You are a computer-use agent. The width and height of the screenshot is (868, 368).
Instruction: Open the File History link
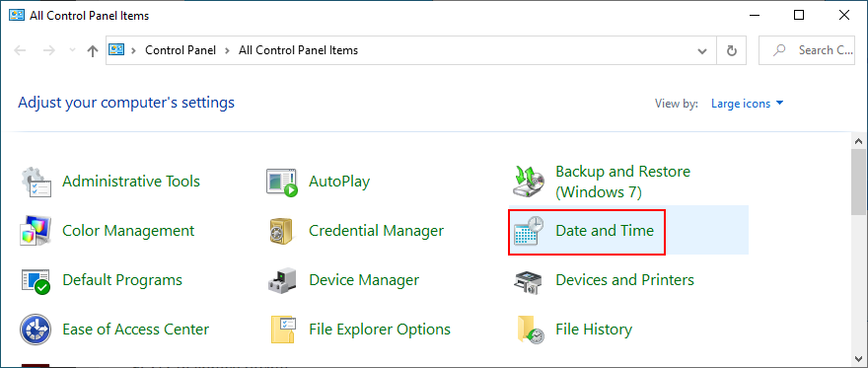(x=594, y=330)
